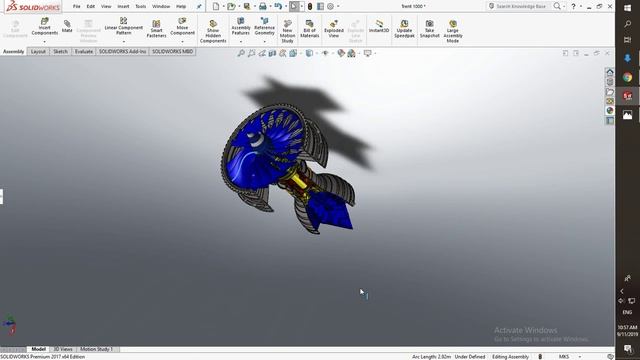Open the Photos app on taskbar
640x360 pixels.
coord(627,115)
